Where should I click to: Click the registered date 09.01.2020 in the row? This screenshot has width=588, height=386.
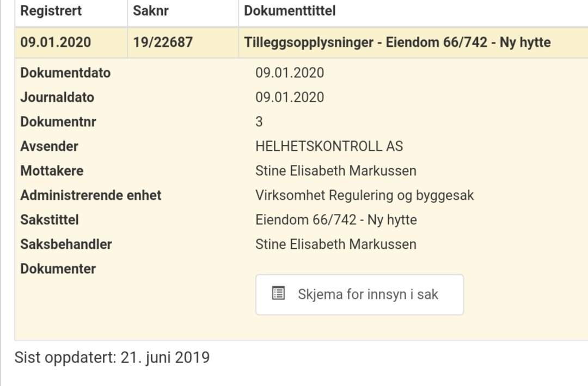pyautogui.click(x=56, y=42)
